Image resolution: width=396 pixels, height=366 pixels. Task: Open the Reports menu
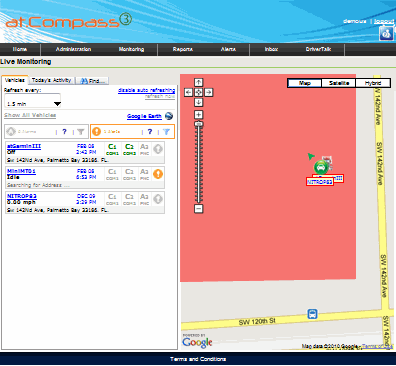[183, 49]
